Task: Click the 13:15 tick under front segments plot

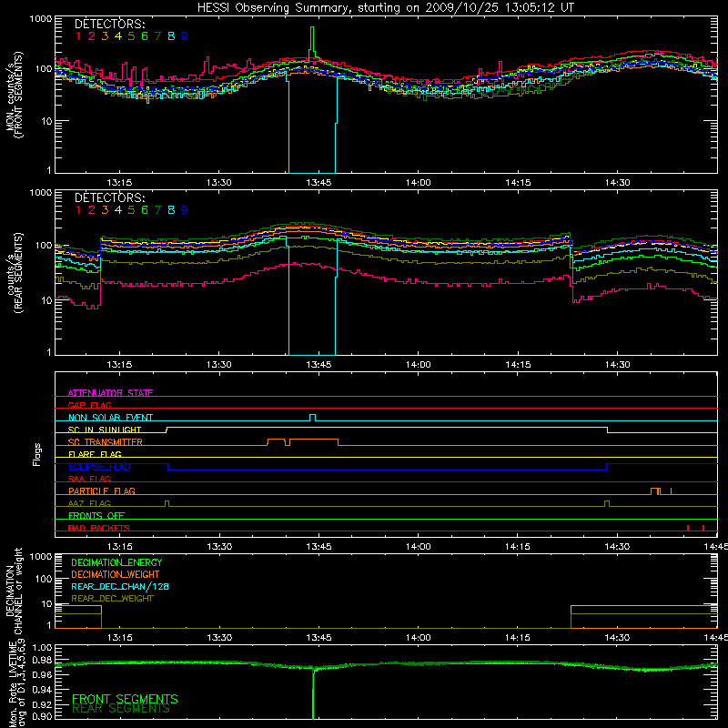Action: click(x=120, y=183)
